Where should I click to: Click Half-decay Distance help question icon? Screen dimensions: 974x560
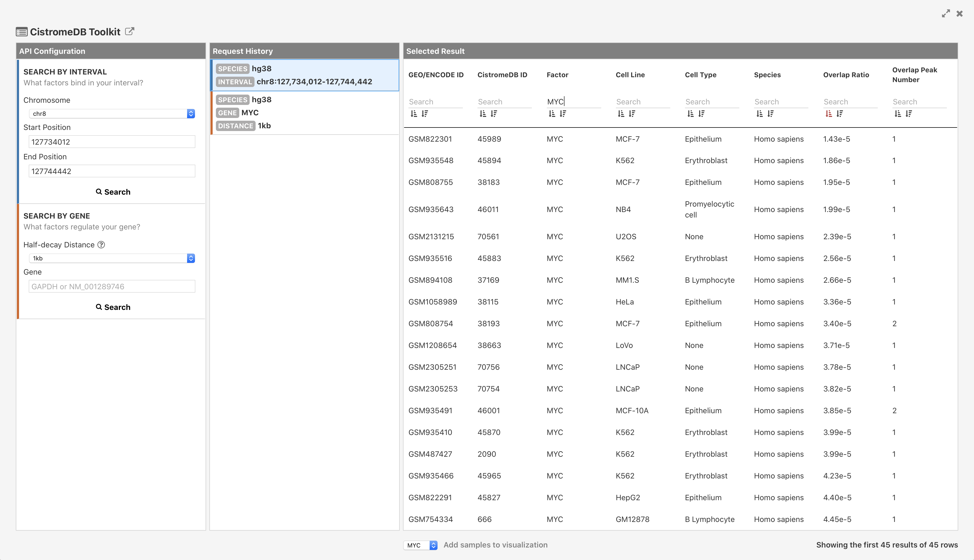tap(101, 245)
